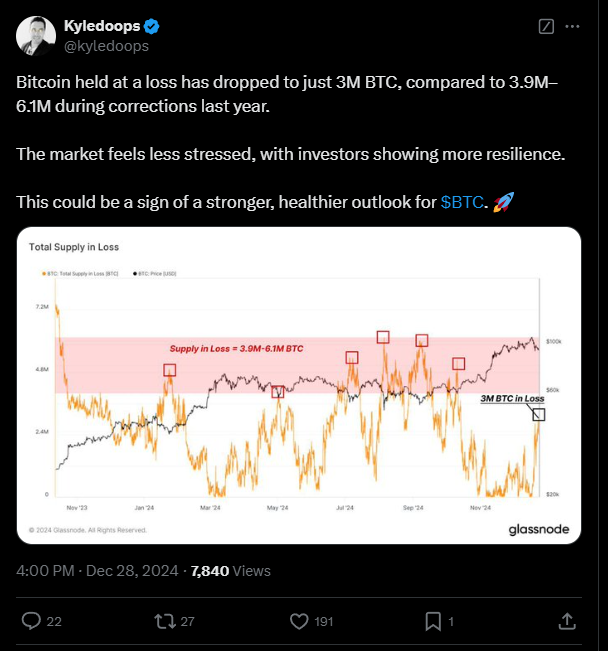Click the 191 likes count
608x651 pixels.
(x=324, y=622)
